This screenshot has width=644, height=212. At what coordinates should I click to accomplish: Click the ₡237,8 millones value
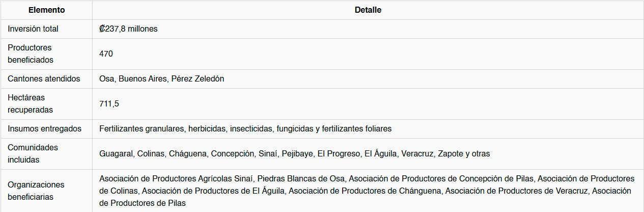click(128, 29)
